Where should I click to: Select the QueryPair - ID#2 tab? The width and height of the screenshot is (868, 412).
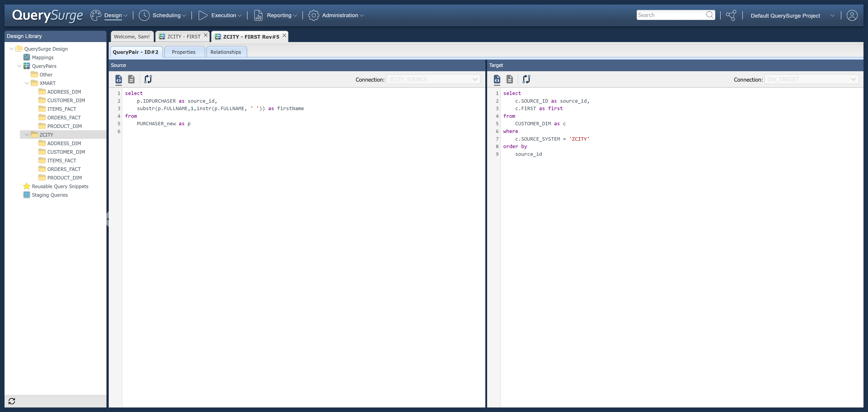(x=136, y=52)
